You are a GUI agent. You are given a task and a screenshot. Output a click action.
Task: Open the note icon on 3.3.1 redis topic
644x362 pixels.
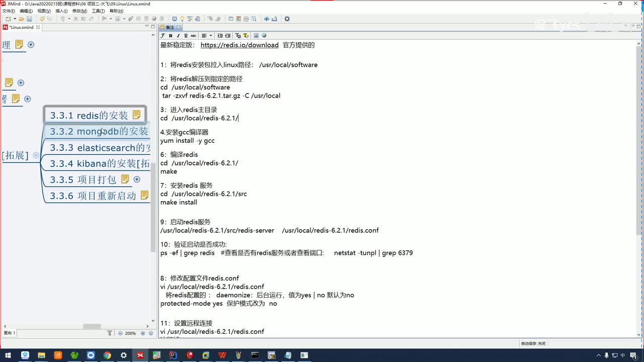tap(136, 115)
